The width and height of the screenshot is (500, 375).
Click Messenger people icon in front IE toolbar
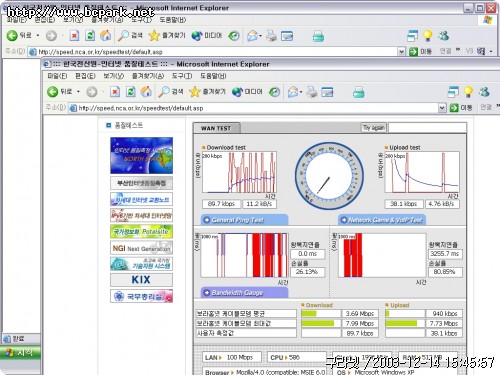pyautogui.click(x=484, y=92)
